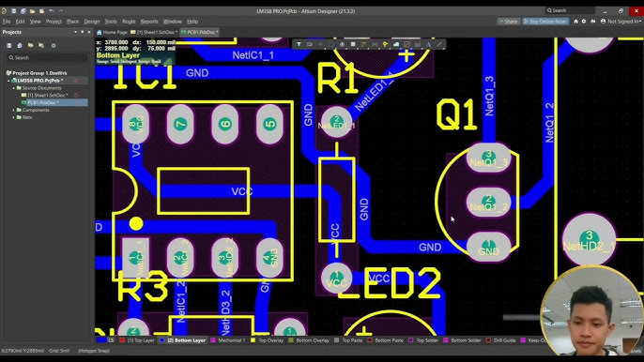Click the align objects toolbar icon
The width and height of the screenshot is (644, 362).
pos(342,44)
